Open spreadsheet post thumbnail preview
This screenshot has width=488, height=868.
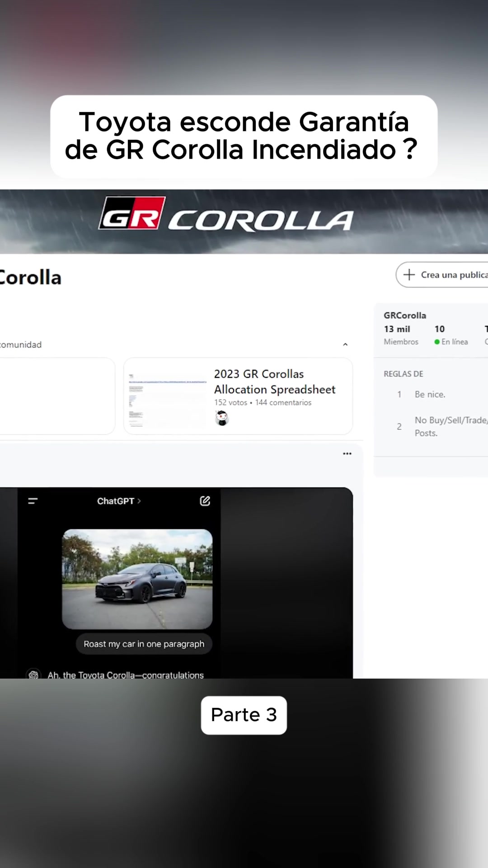pyautogui.click(x=168, y=400)
